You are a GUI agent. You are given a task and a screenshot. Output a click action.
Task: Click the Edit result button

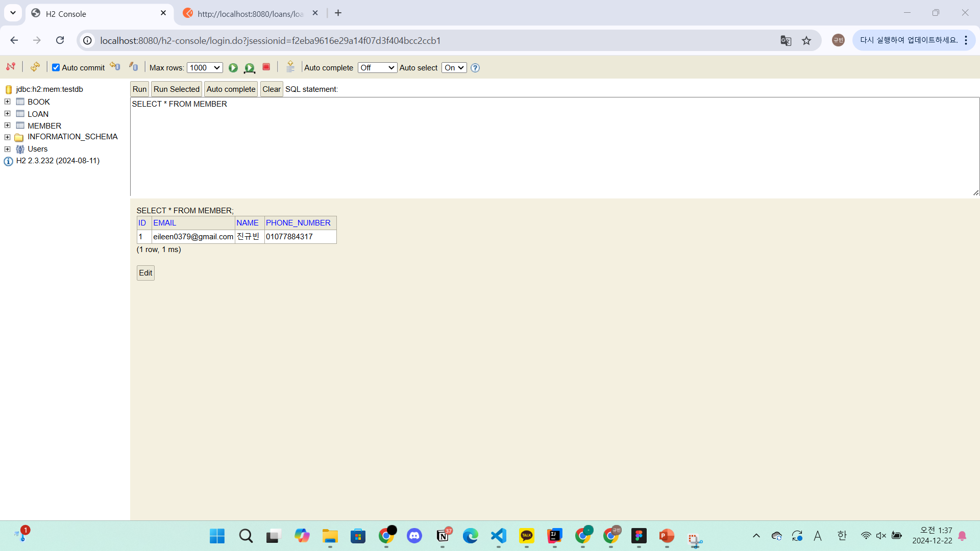(x=145, y=273)
